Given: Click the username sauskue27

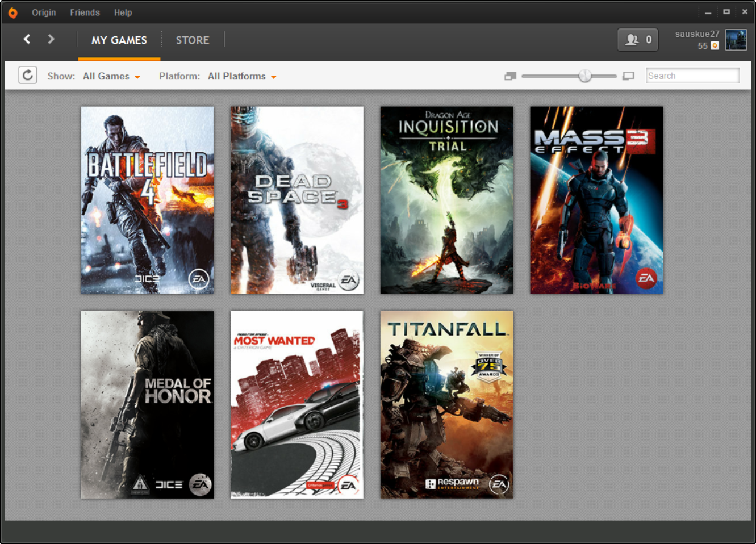Looking at the screenshot, I should click(x=697, y=34).
